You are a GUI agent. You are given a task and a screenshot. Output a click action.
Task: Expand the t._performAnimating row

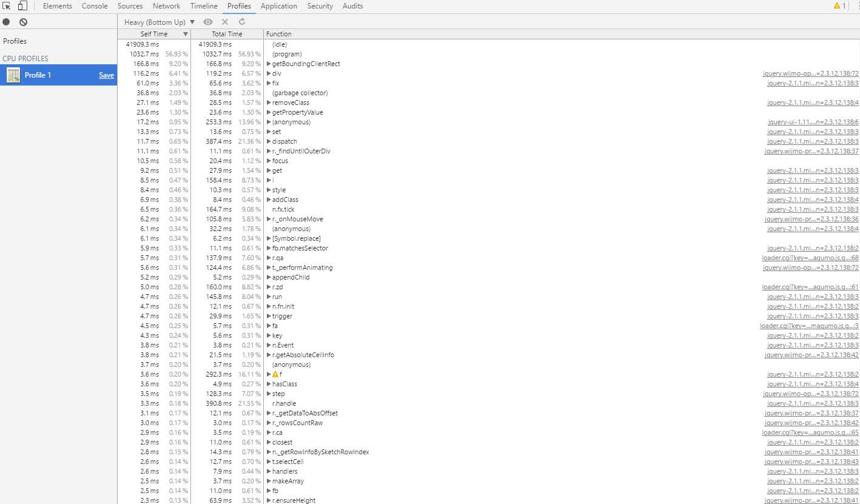(269, 267)
